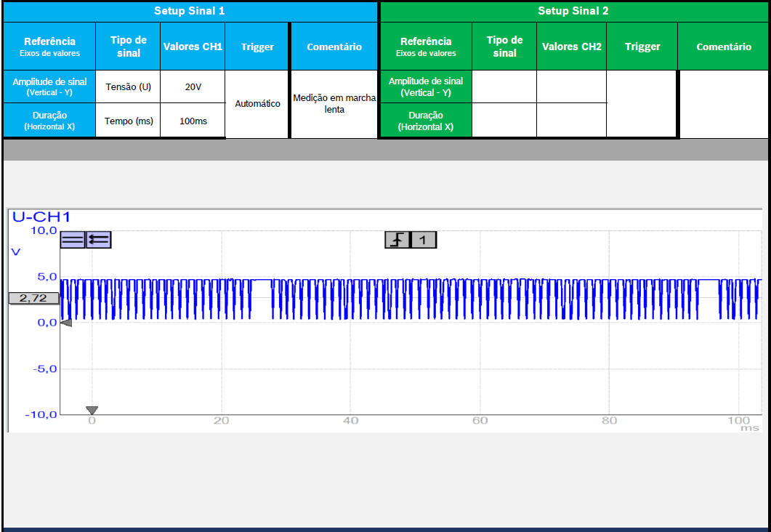
Task: Click the U-CH1 channel title
Action: [x=41, y=217]
